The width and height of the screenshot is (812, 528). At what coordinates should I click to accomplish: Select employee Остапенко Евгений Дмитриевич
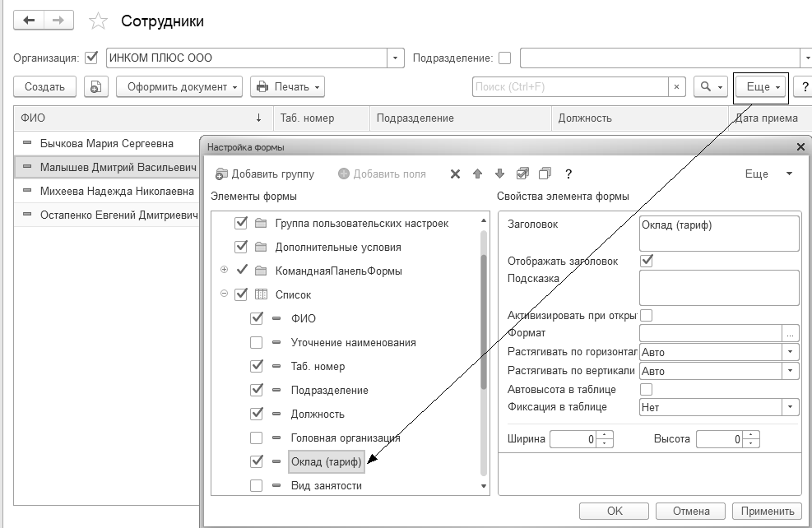(x=119, y=215)
